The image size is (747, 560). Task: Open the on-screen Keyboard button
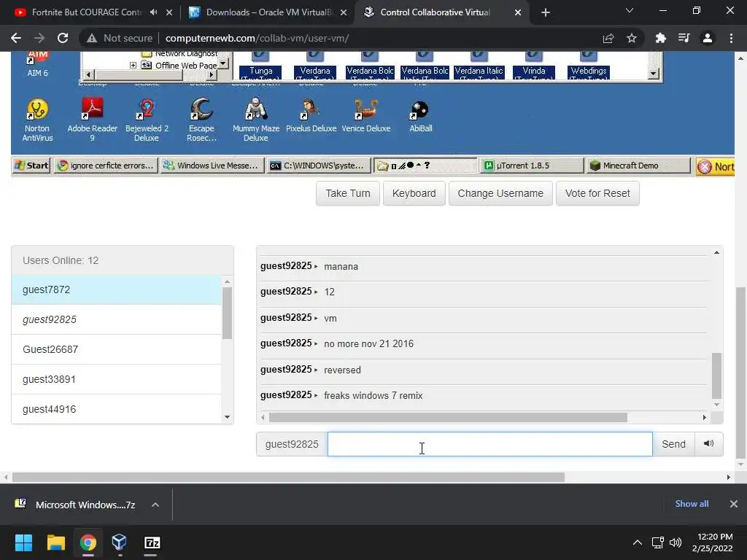tap(414, 193)
